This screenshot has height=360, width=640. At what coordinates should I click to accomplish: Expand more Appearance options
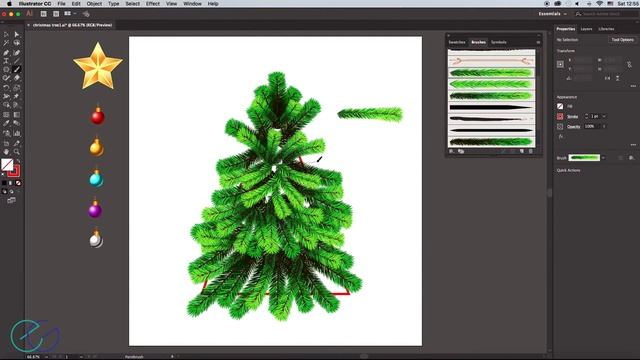(x=633, y=144)
